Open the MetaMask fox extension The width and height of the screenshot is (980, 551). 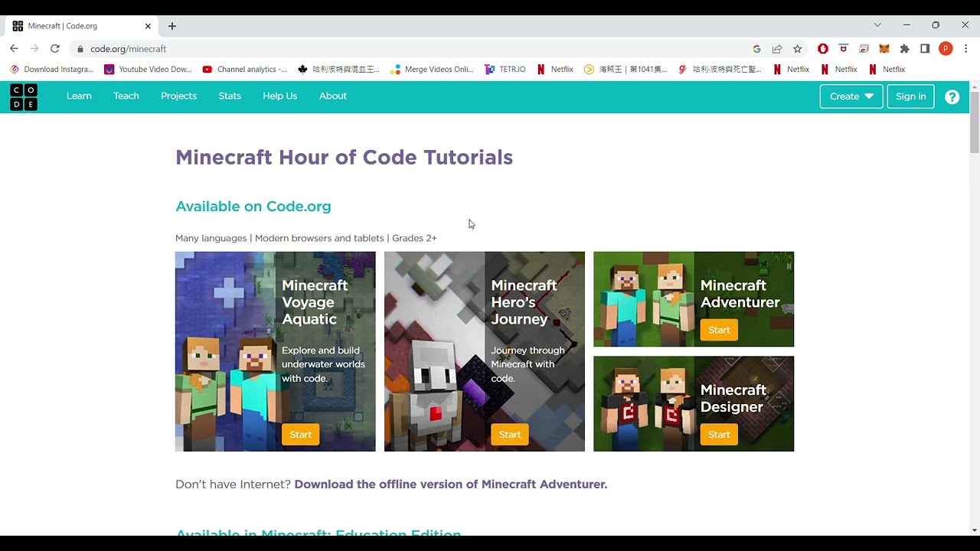pos(884,49)
